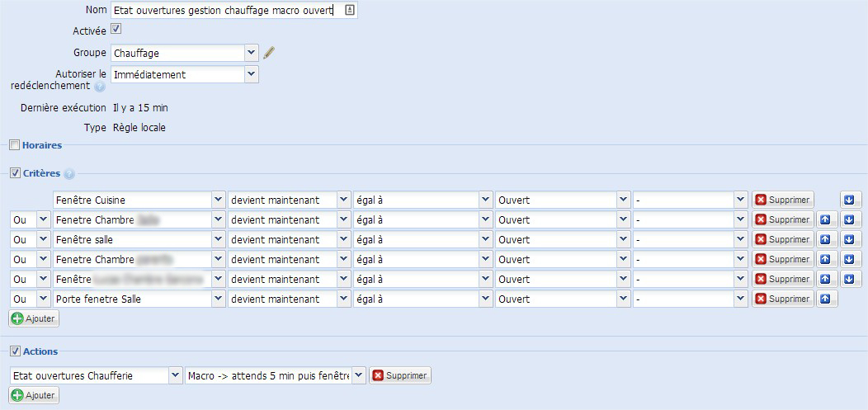The image size is (868, 410).
Task: Toggle the Actions section checkbox
Action: pyautogui.click(x=14, y=351)
